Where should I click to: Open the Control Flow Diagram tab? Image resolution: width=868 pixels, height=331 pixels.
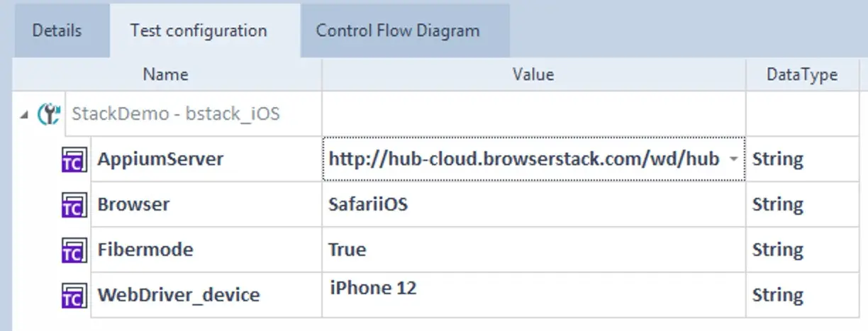(x=398, y=31)
